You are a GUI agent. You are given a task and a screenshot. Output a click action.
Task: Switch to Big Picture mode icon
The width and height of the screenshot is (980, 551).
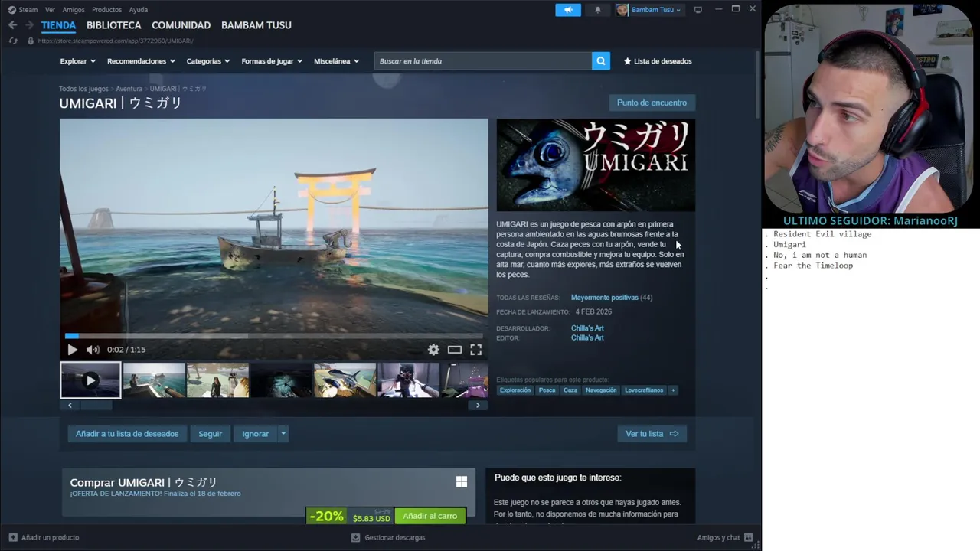tap(697, 10)
